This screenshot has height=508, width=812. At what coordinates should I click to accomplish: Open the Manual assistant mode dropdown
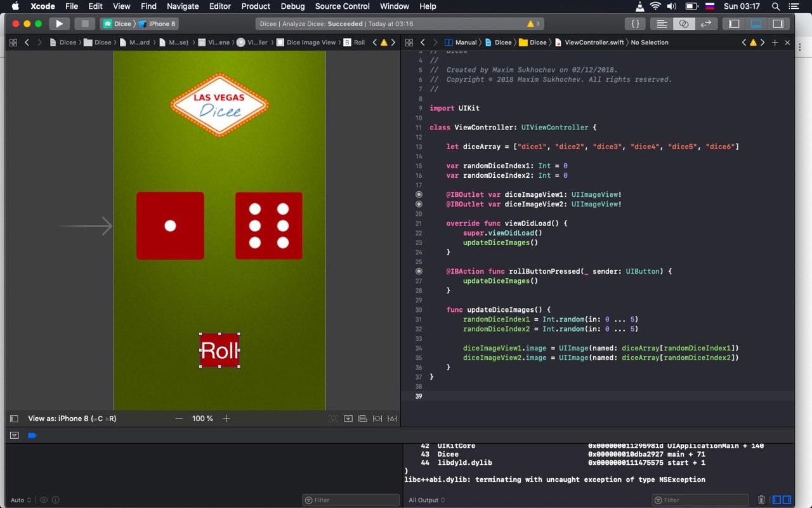461,43
